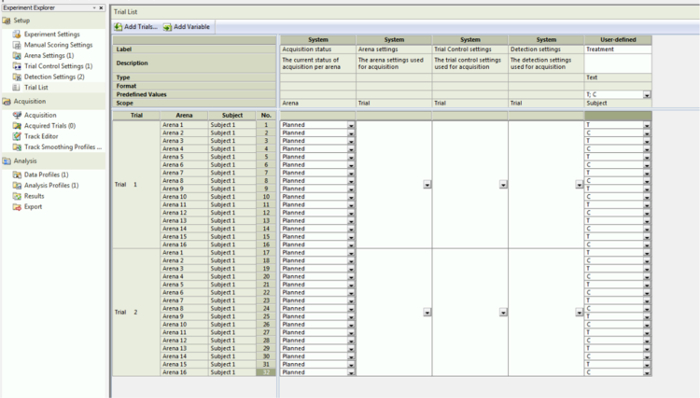Screen dimensions: 700x398
Task: Click the Add Trials button
Action: 136,27
